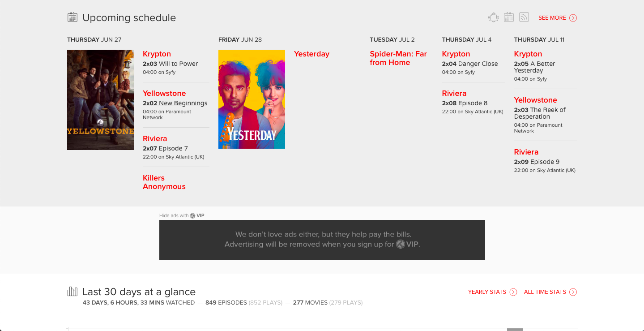644x331 pixels.
Task: Click the RSS feed icon
Action: point(524,17)
